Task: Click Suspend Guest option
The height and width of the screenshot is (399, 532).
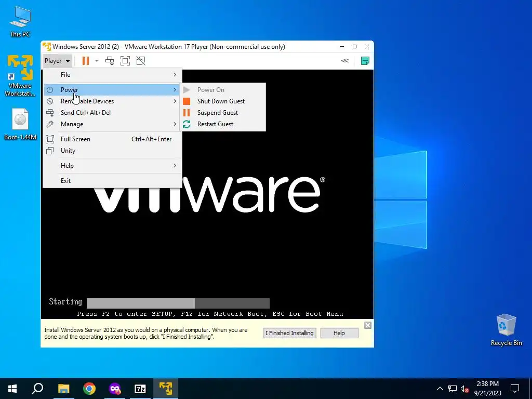Action: click(x=223, y=113)
